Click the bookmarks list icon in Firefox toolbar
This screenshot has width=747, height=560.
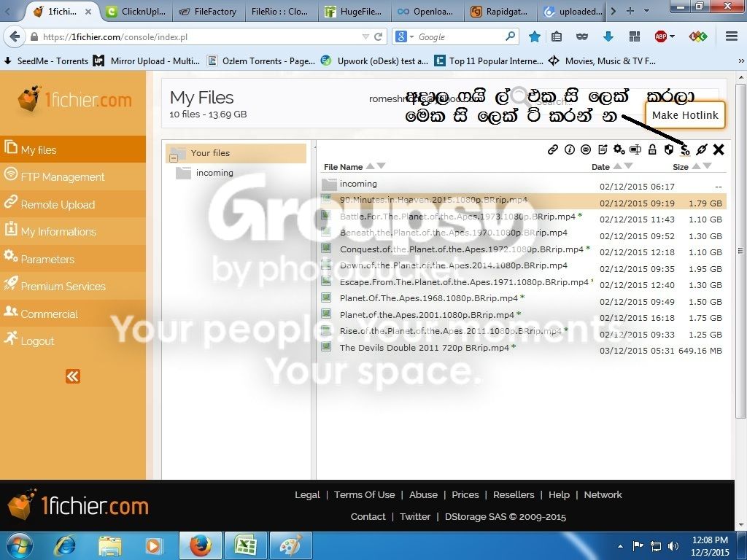point(557,36)
